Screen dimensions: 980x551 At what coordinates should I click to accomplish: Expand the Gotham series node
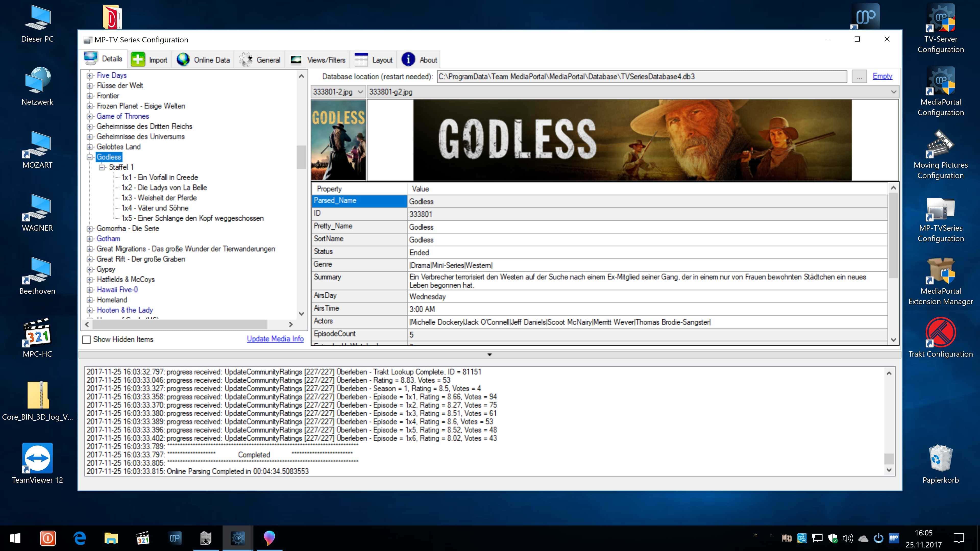[90, 239]
